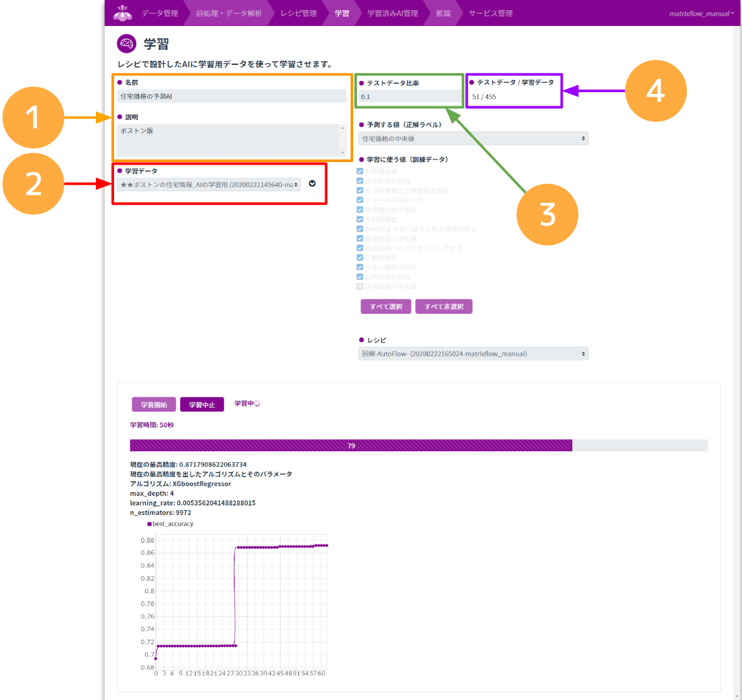742x700 pixels.
Task: Toggle the 犯罪発生率 checkbox
Action: [x=360, y=172]
